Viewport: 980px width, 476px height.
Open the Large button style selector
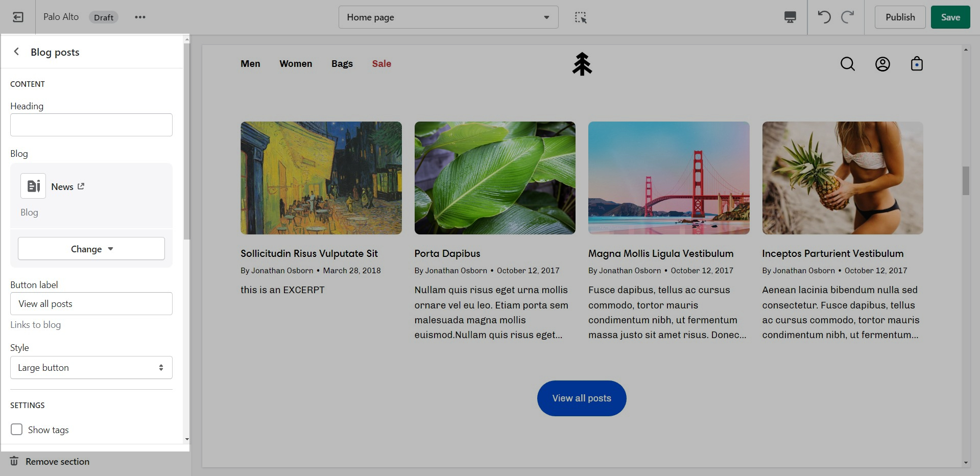coord(91,368)
